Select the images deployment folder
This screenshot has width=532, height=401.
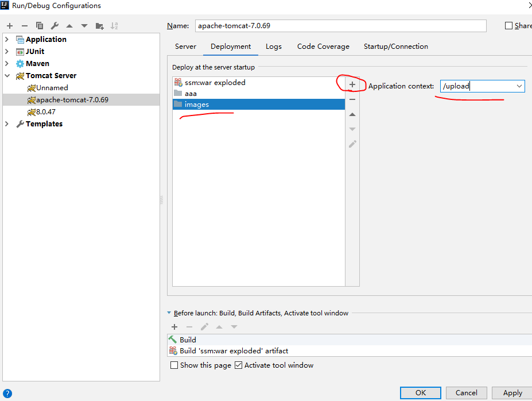coord(259,104)
